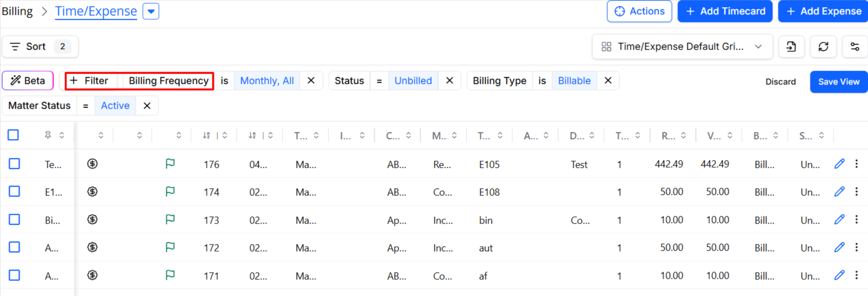Click the Save View button

839,82
